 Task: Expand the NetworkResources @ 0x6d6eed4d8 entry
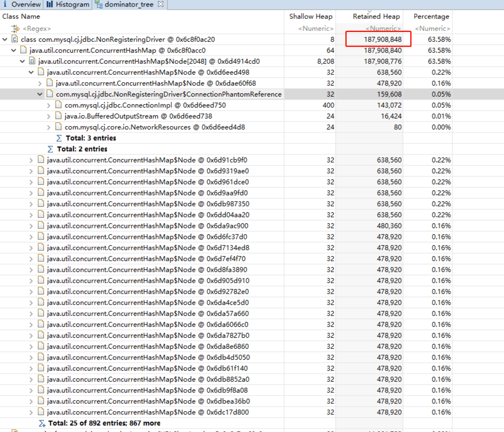49,127
